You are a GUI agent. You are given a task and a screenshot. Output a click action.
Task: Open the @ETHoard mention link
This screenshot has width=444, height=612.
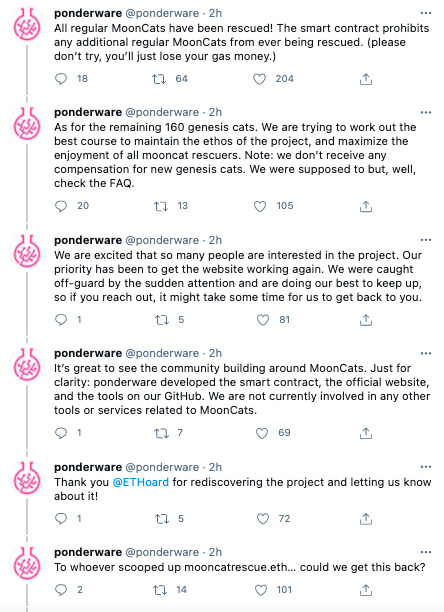(x=140, y=482)
